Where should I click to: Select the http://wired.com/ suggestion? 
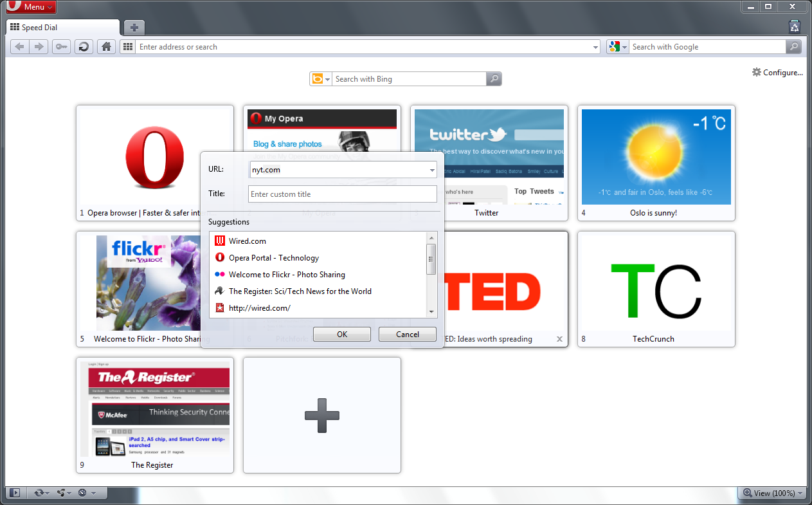tap(318, 308)
